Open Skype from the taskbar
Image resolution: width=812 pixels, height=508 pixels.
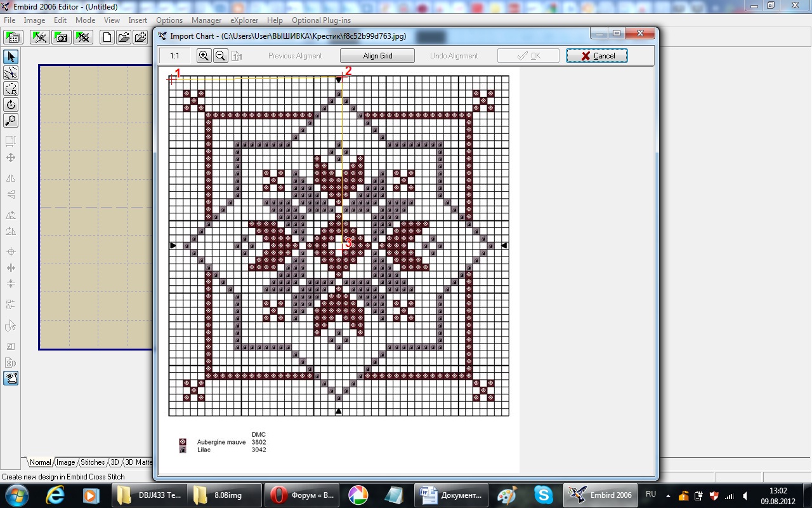[x=543, y=495]
